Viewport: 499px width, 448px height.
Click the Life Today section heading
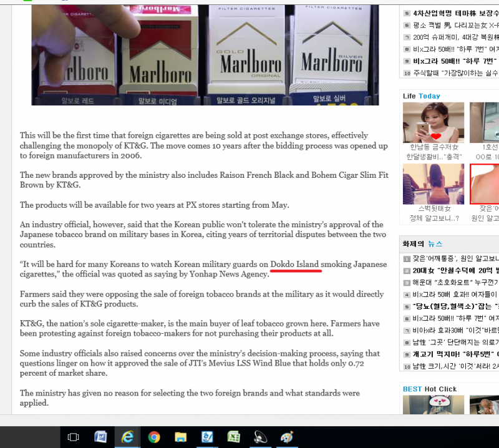click(422, 96)
